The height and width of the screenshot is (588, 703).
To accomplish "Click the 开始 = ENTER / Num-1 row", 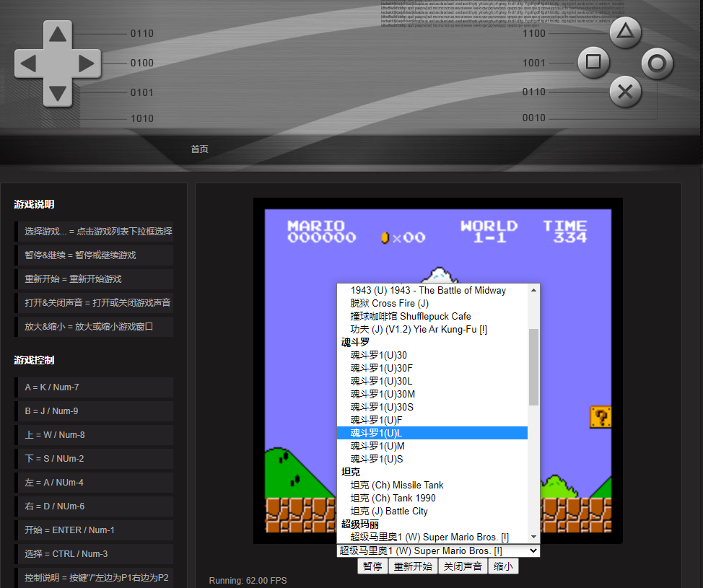I will (x=95, y=530).
